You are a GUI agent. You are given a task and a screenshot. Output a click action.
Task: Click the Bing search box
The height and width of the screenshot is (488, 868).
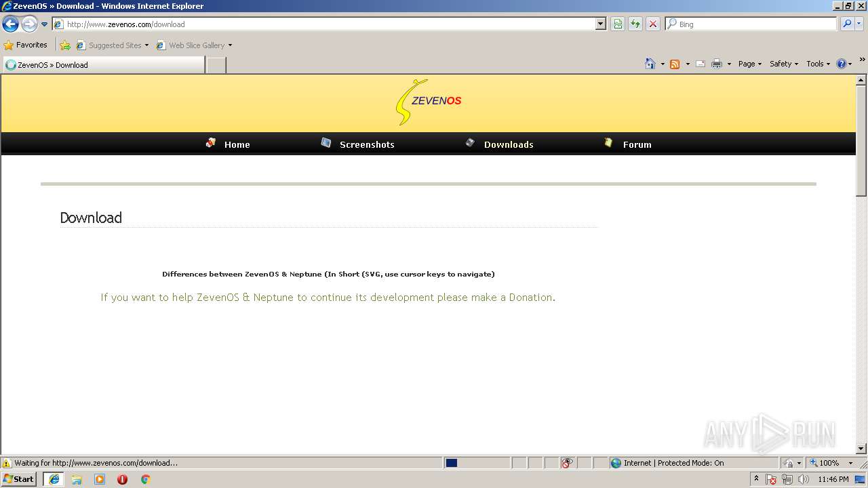751,24
